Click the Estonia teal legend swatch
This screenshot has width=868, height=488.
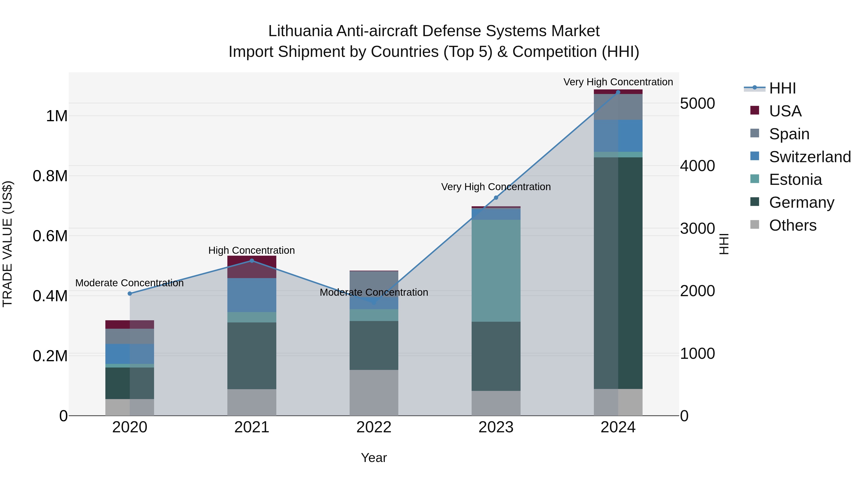755,179
